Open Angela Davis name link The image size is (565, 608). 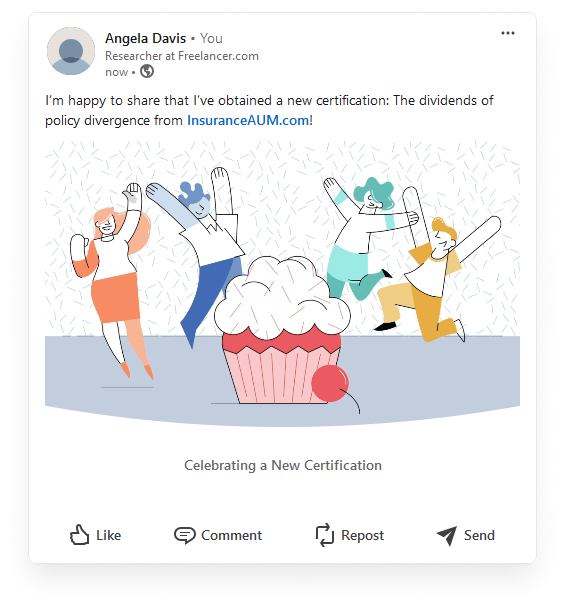pos(145,38)
